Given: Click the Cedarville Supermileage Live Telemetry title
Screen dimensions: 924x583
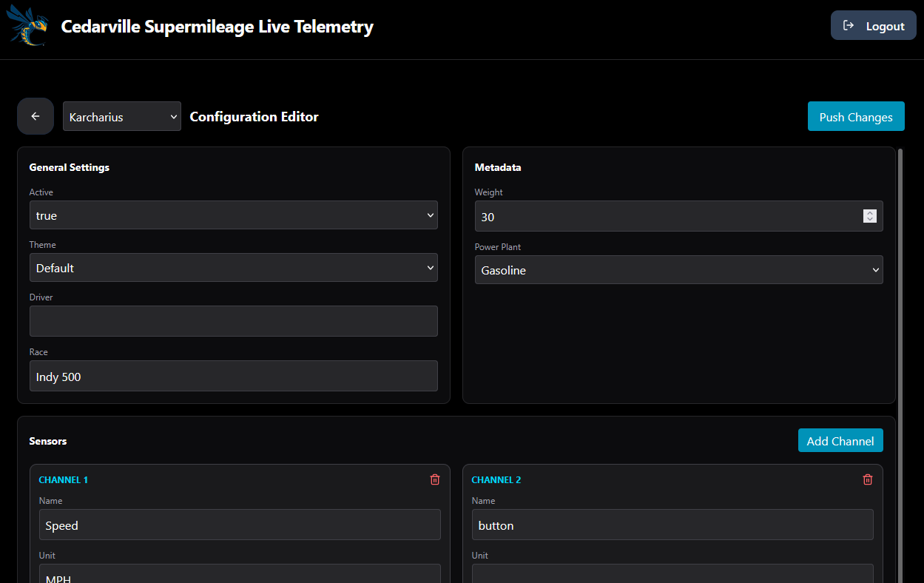Looking at the screenshot, I should click(x=217, y=27).
